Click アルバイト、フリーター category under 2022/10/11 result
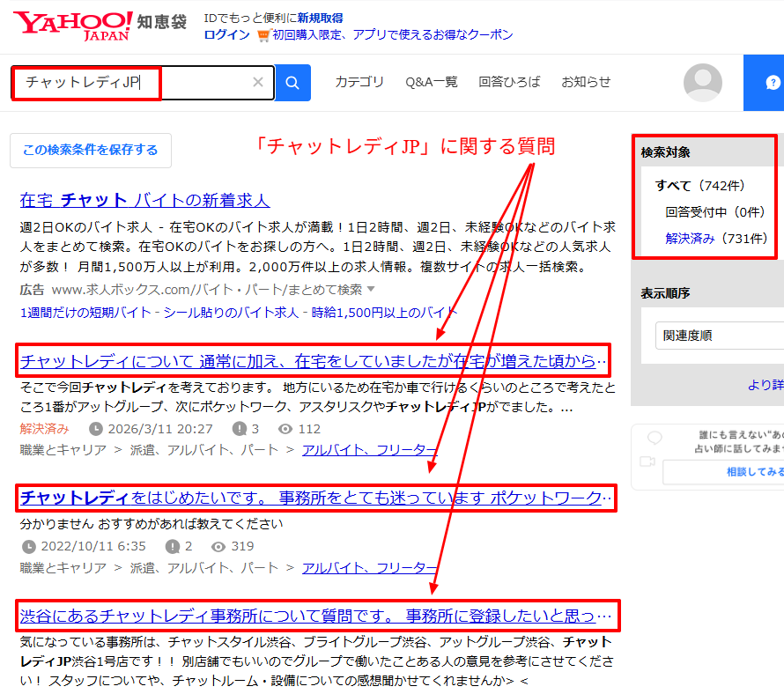This screenshot has height=694, width=784. click(370, 568)
